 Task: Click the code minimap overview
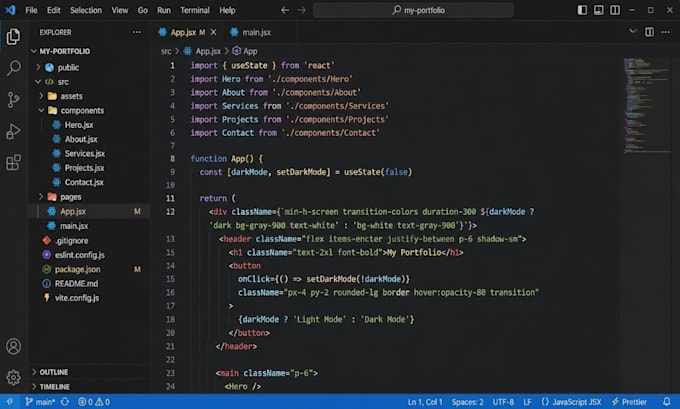click(646, 106)
